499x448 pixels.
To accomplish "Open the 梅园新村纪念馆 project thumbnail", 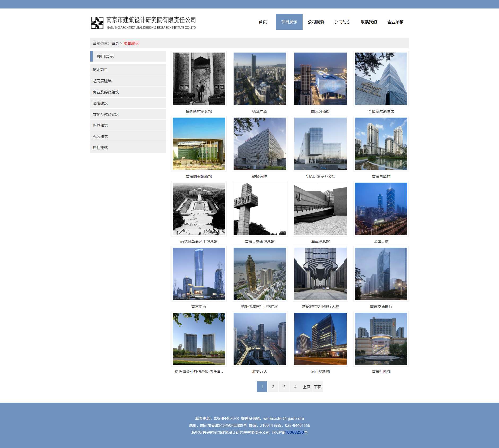I will [199, 79].
